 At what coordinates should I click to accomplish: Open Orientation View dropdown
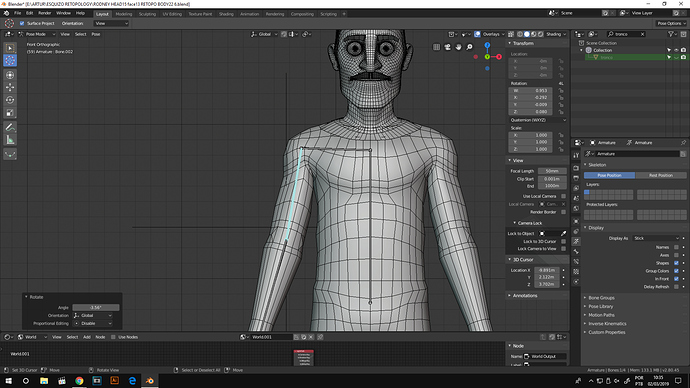[x=111, y=23]
